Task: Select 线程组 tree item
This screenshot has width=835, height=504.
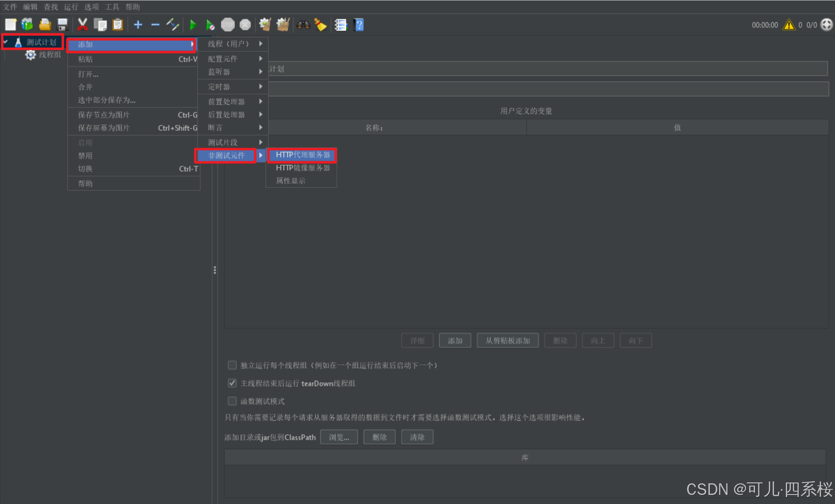Action: [x=50, y=54]
